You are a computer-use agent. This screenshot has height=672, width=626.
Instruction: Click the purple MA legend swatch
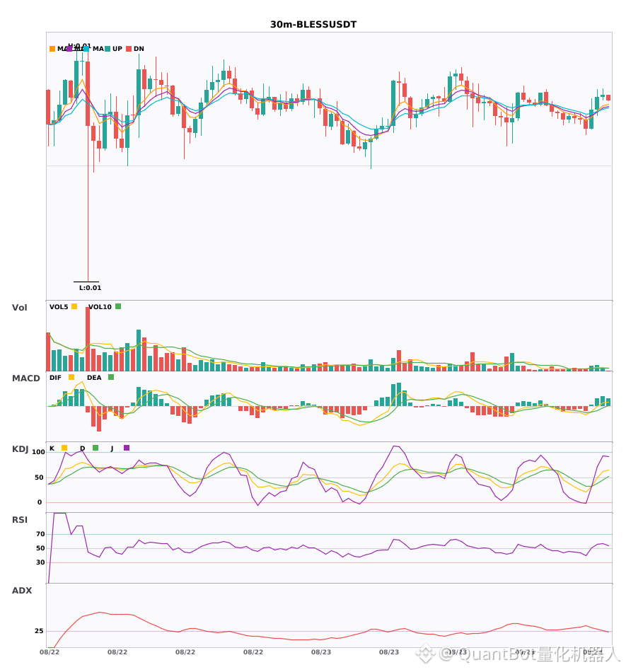[x=69, y=49]
